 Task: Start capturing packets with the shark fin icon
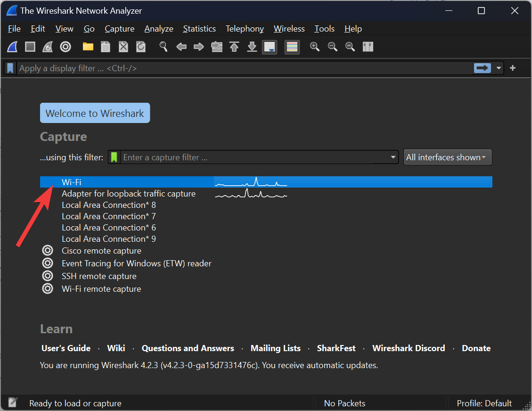[12, 47]
